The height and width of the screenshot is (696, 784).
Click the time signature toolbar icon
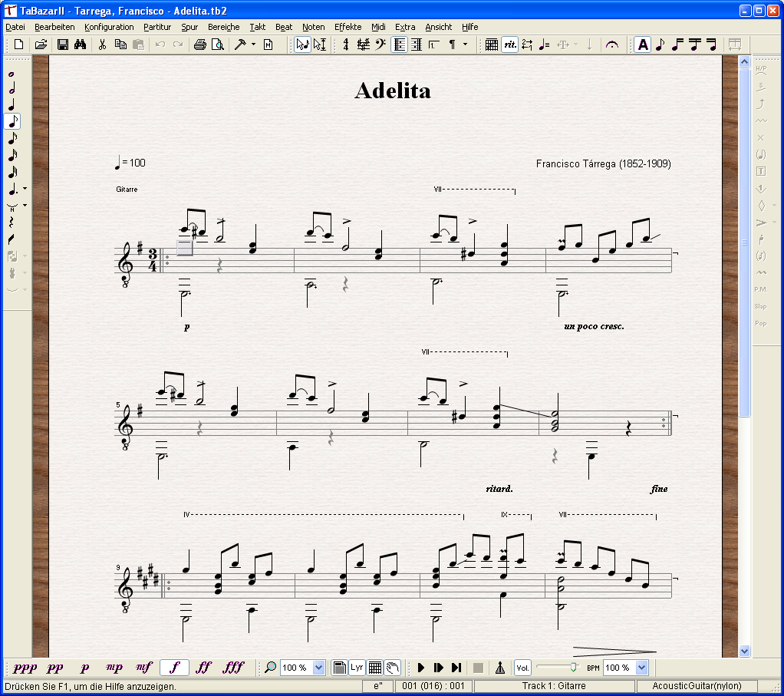tap(346, 45)
